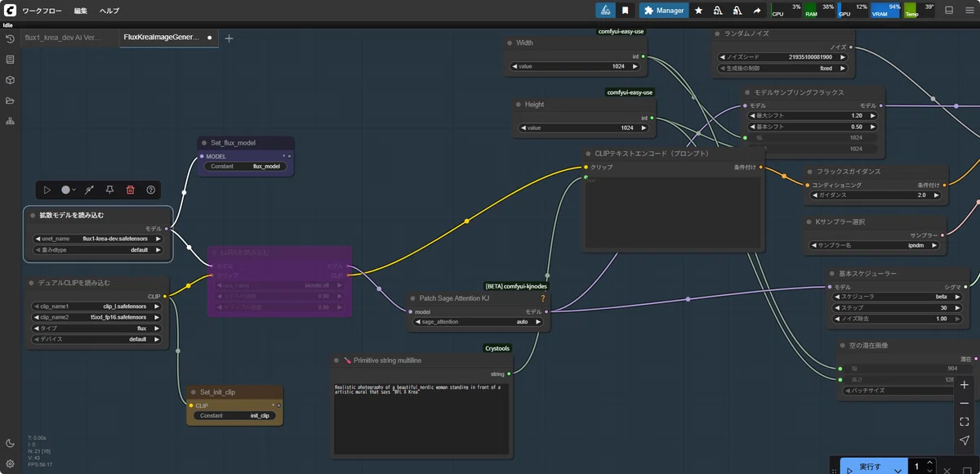Open the model library cube icon
Viewport: 980px width, 474px height.
(10, 80)
